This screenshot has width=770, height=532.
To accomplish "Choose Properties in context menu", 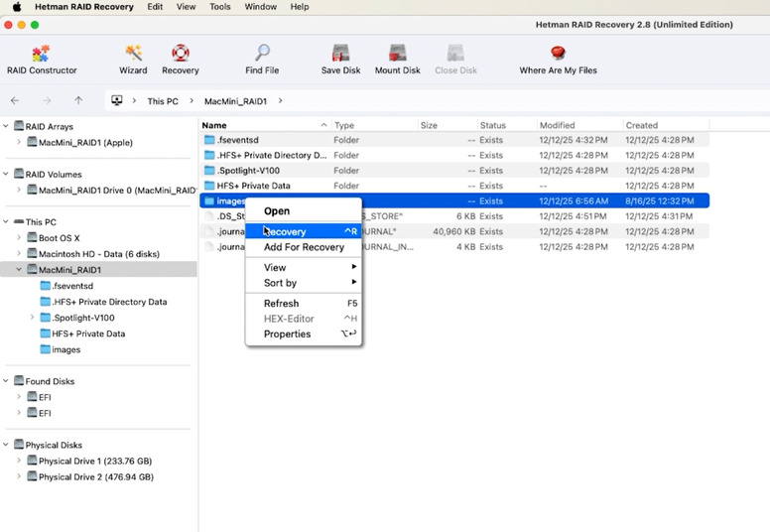I will point(304,334).
